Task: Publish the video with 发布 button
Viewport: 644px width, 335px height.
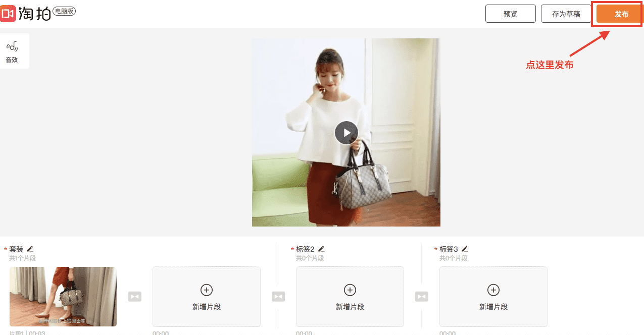Action: (x=622, y=14)
